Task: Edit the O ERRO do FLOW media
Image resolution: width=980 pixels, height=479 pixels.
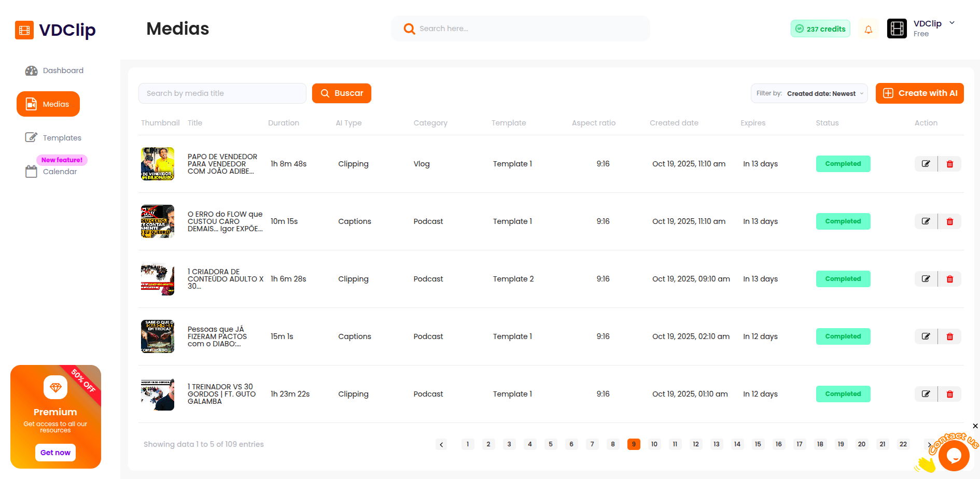Action: click(x=926, y=221)
